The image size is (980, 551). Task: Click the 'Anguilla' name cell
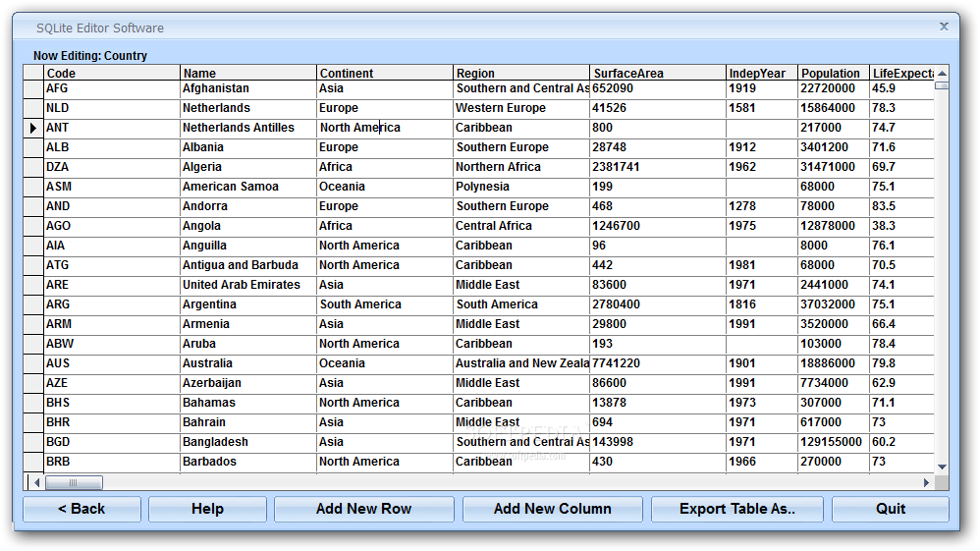[x=248, y=246]
